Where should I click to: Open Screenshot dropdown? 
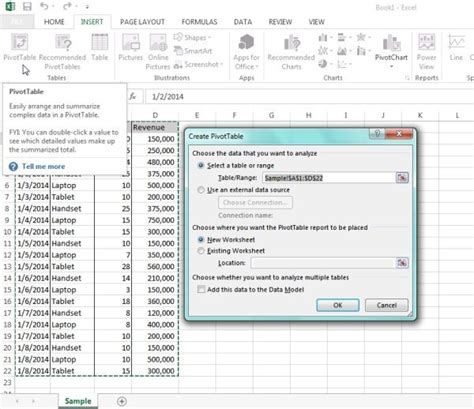click(198, 64)
